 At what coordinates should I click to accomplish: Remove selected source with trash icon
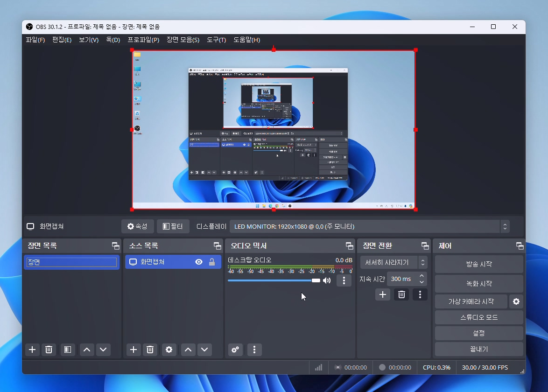[150, 350]
